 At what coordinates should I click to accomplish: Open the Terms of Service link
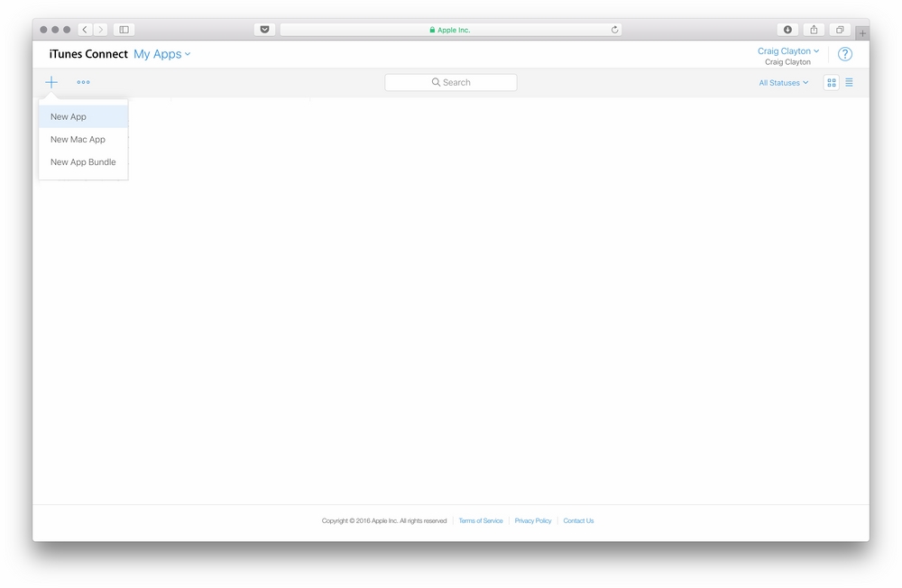[x=481, y=520]
